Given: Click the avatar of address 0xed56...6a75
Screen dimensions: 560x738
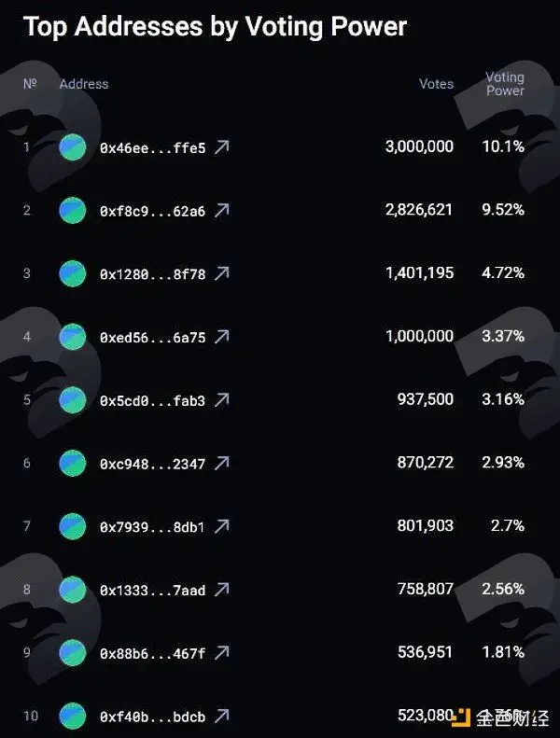Looking at the screenshot, I should point(73,337).
